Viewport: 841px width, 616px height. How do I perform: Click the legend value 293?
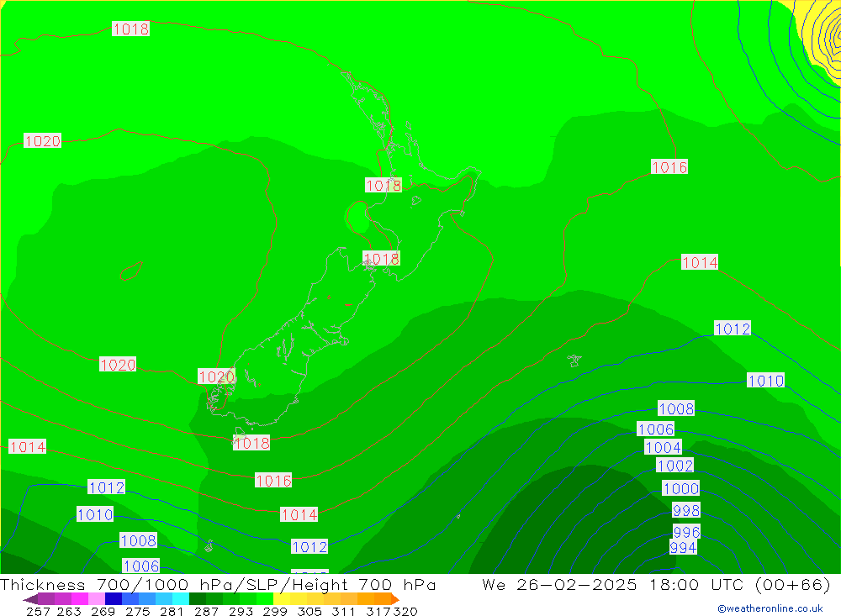241,611
